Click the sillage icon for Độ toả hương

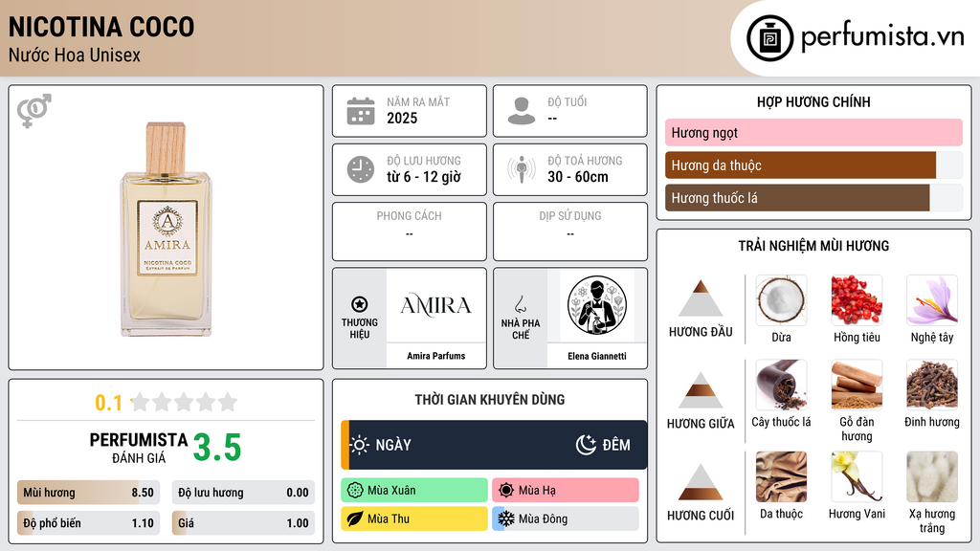click(x=522, y=169)
